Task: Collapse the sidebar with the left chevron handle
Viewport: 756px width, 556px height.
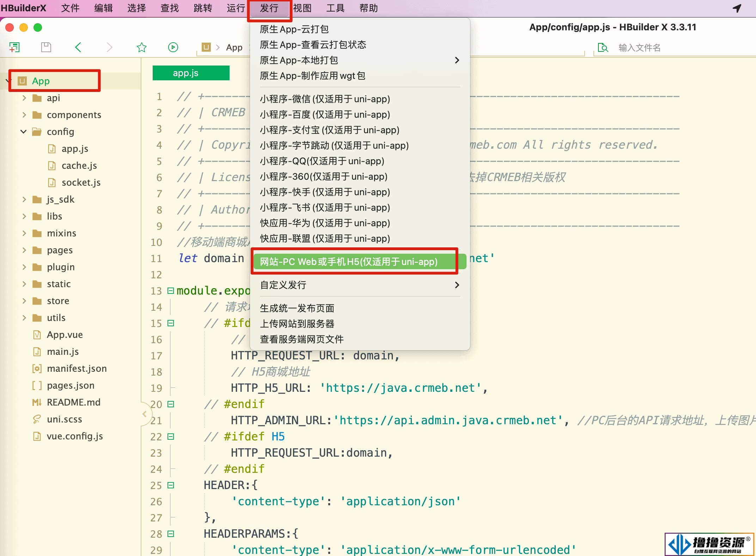Action: point(145,414)
